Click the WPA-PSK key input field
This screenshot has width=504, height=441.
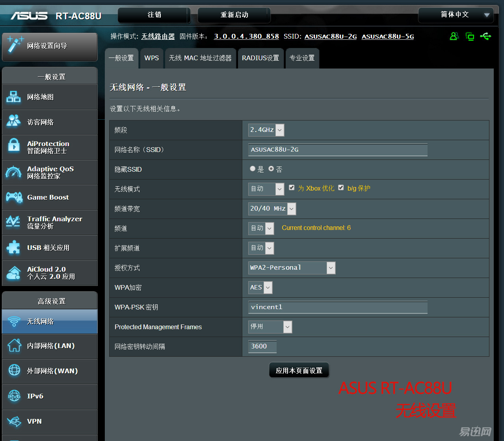pos(338,307)
